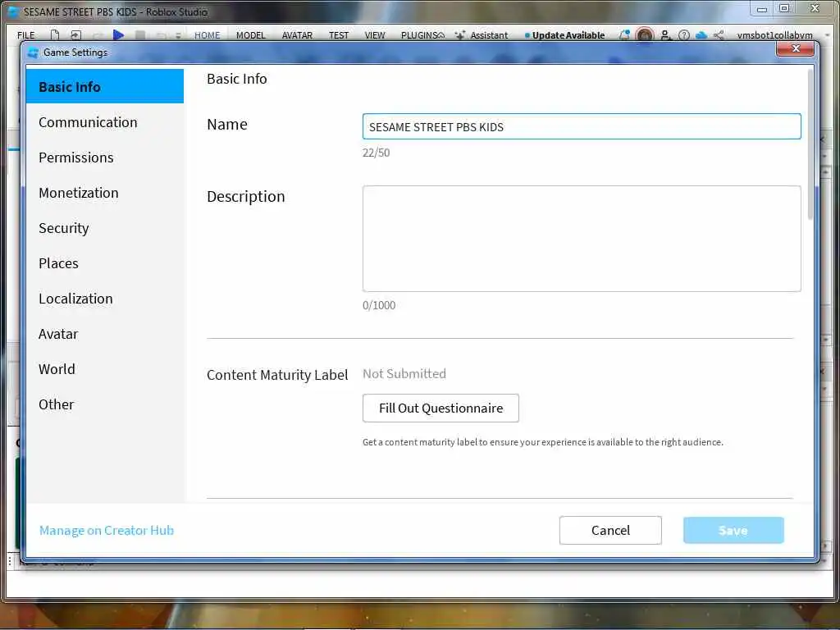Open the Permissions settings page
Image resolution: width=840 pixels, height=630 pixels.
pyautogui.click(x=105, y=157)
